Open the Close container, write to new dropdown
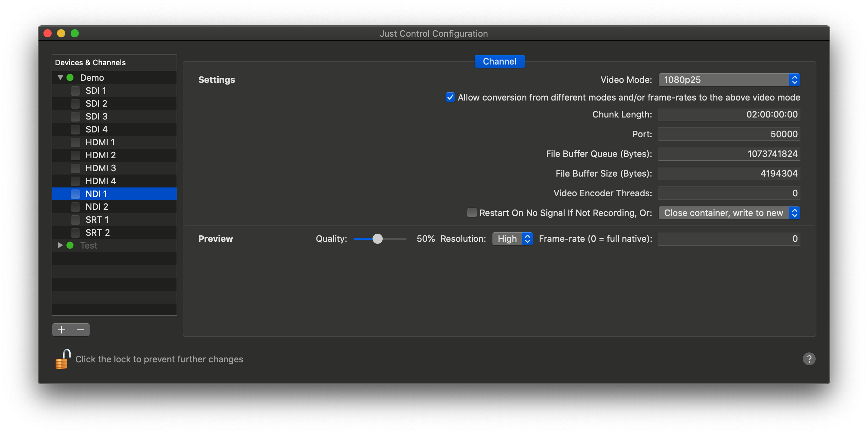Image resolution: width=868 pixels, height=434 pixels. click(x=729, y=213)
